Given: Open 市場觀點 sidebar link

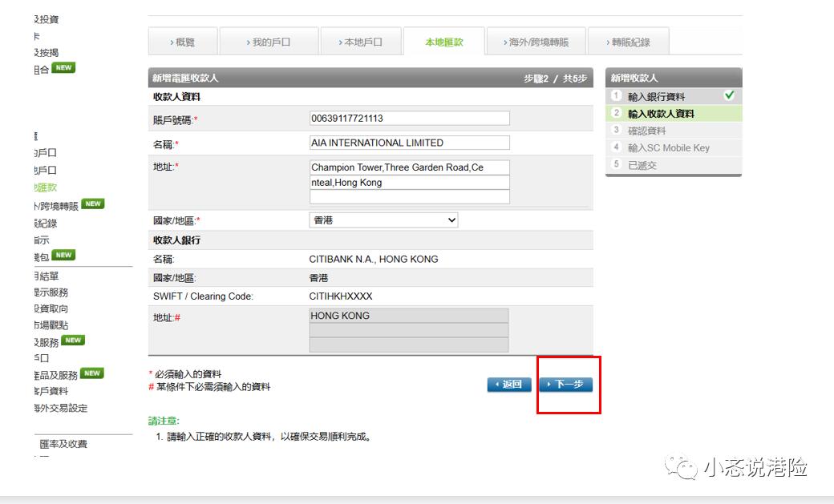Looking at the screenshot, I should (x=51, y=325).
